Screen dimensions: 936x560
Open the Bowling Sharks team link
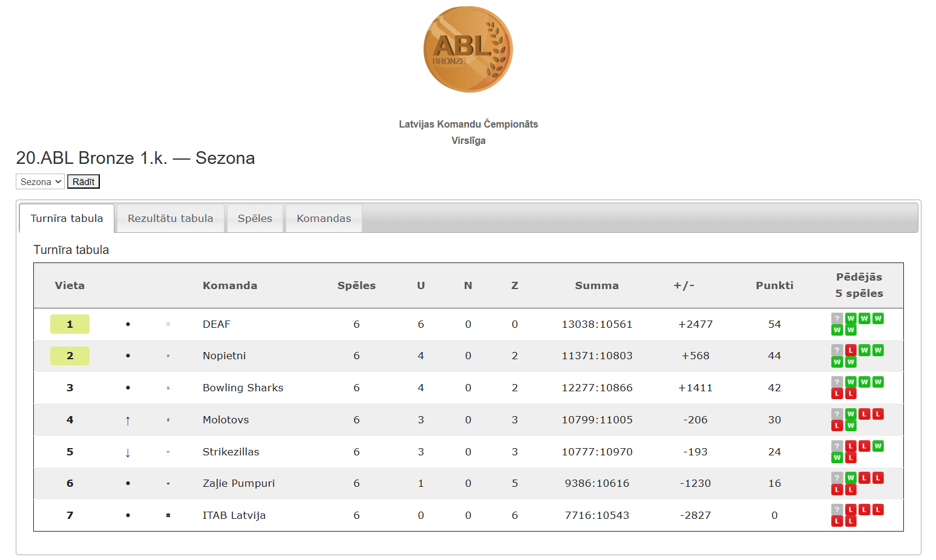pos(243,388)
